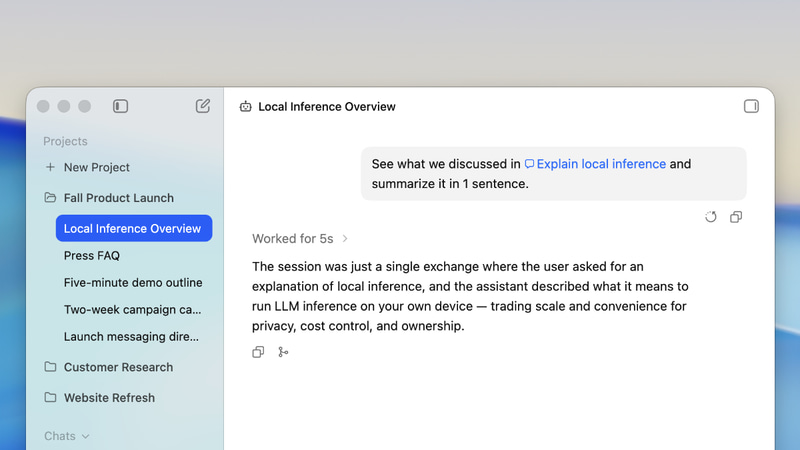
Task: Toggle the right side panel icon
Action: pos(751,106)
